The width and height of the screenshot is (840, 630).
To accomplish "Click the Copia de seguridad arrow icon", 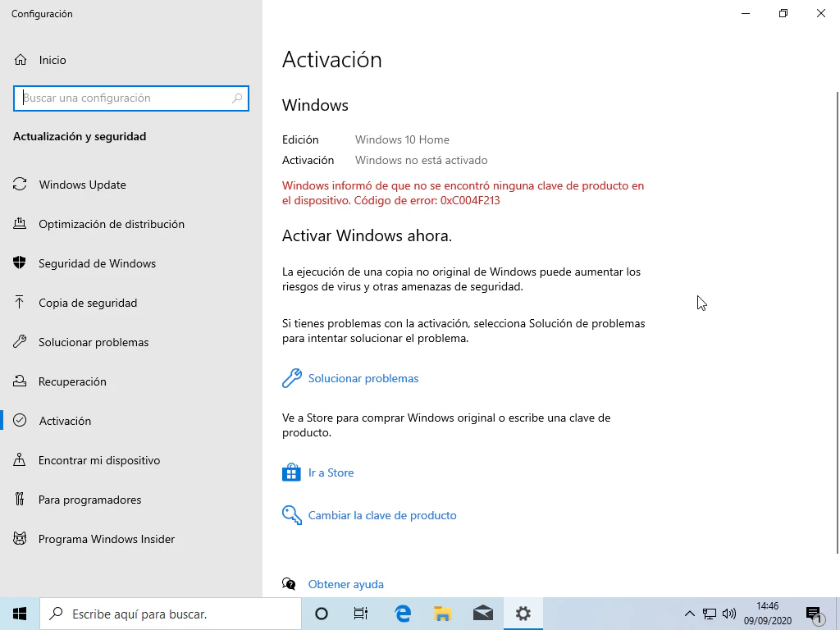I will click(20, 303).
